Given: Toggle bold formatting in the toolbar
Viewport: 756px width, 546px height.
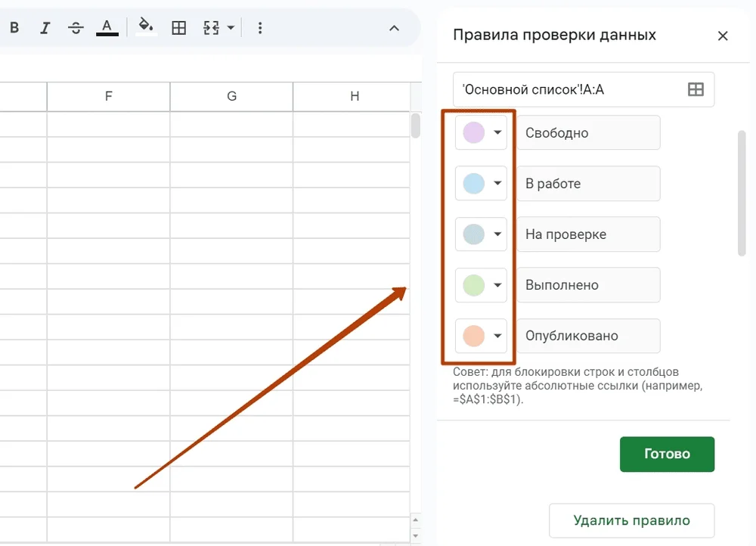Looking at the screenshot, I should point(14,27).
